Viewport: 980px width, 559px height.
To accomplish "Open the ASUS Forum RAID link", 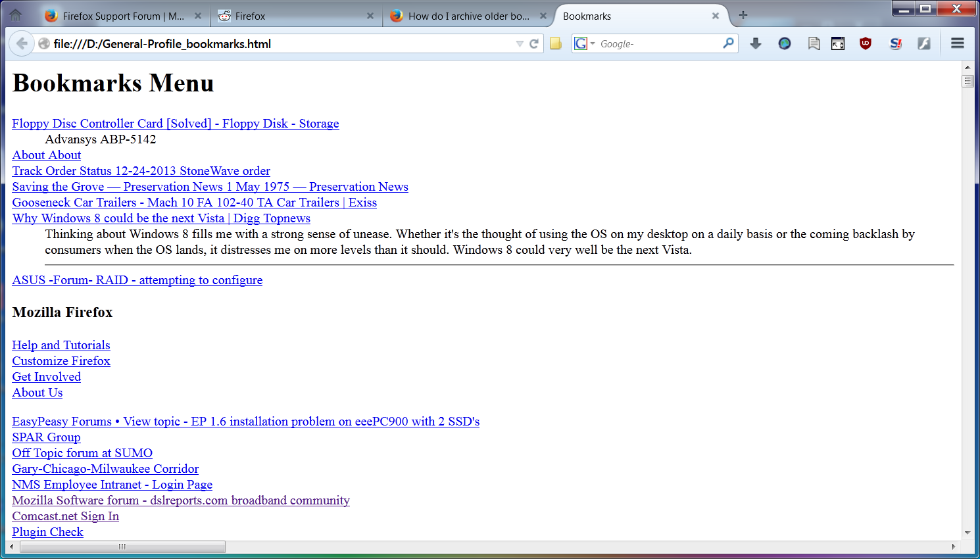I will pos(137,280).
